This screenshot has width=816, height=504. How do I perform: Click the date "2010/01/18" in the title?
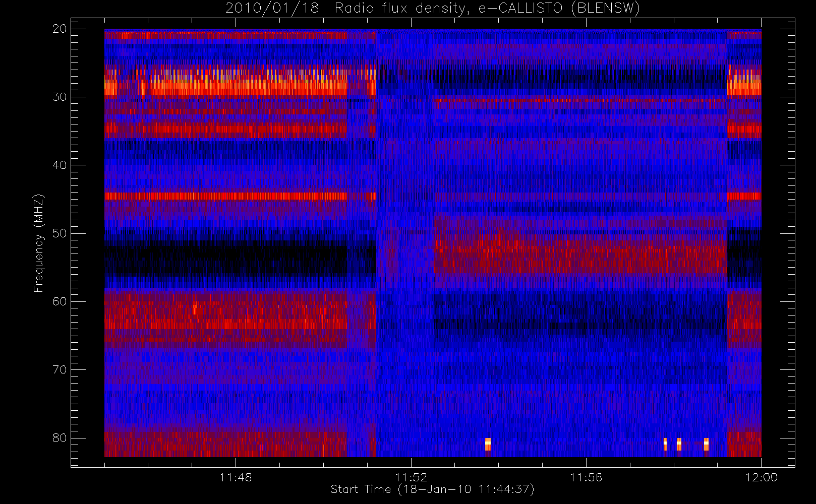[x=272, y=9]
